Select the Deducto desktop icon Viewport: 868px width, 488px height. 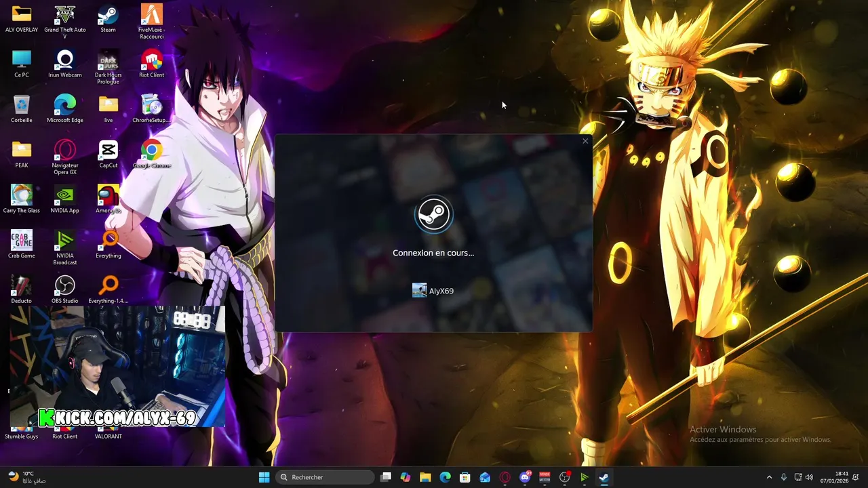(x=22, y=289)
